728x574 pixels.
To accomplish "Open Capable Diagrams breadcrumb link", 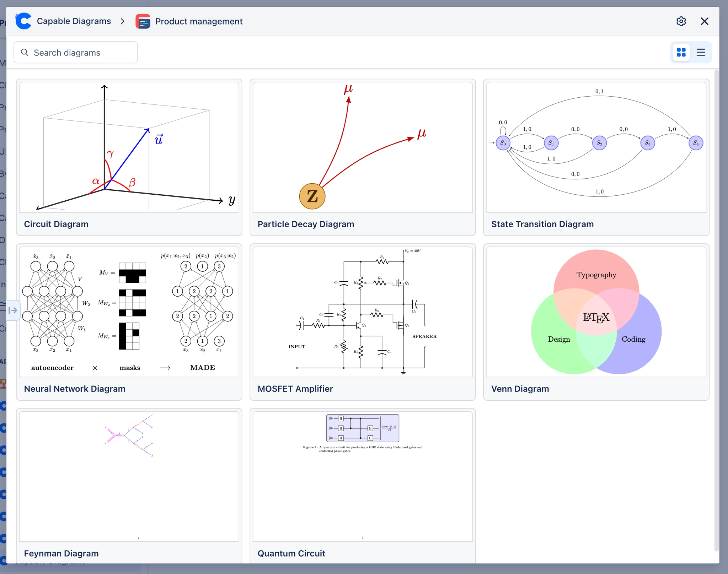I will click(74, 21).
